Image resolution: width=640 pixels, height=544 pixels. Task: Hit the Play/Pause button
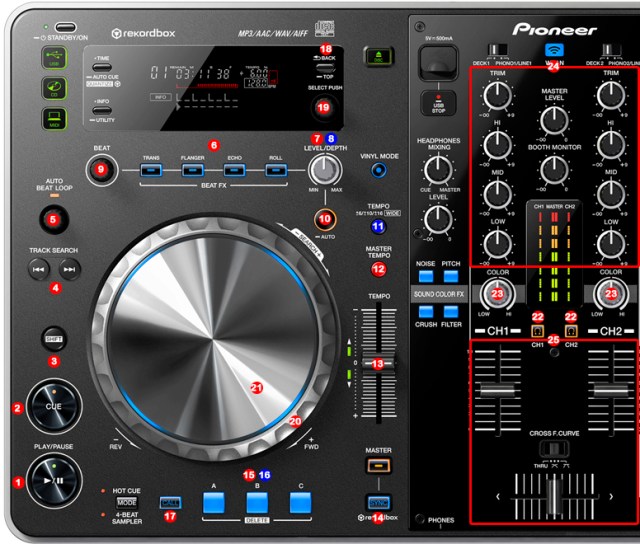point(54,480)
